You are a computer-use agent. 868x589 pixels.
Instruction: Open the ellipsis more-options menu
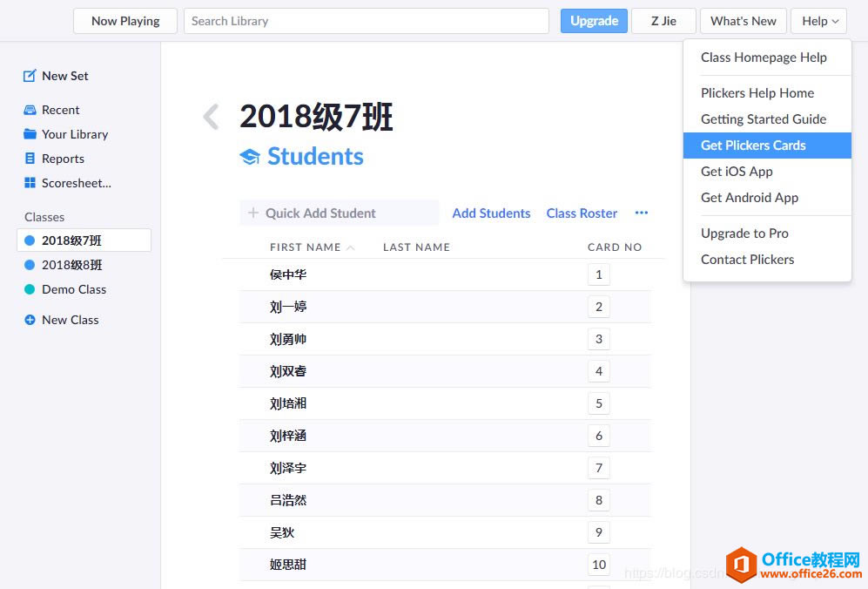pyautogui.click(x=642, y=213)
